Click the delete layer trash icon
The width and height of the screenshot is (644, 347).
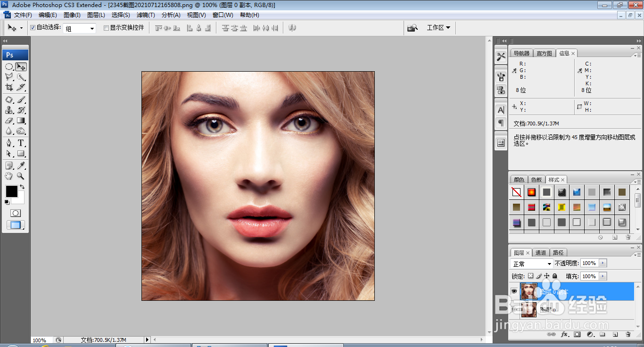pyautogui.click(x=628, y=334)
